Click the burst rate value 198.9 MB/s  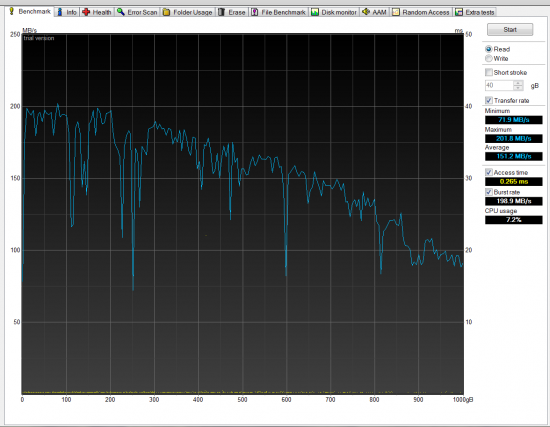[514, 201]
